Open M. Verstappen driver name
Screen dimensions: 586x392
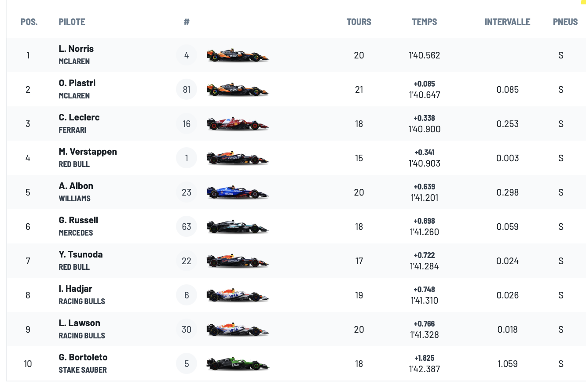(x=88, y=152)
